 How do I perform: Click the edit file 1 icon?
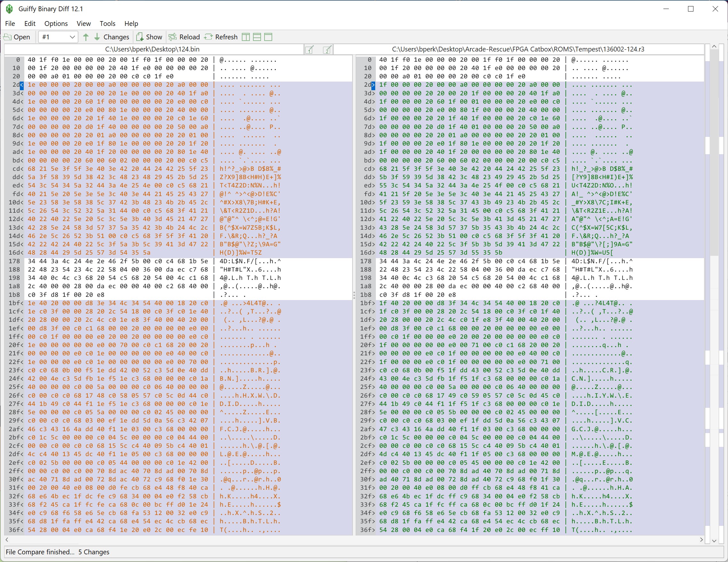click(x=310, y=50)
